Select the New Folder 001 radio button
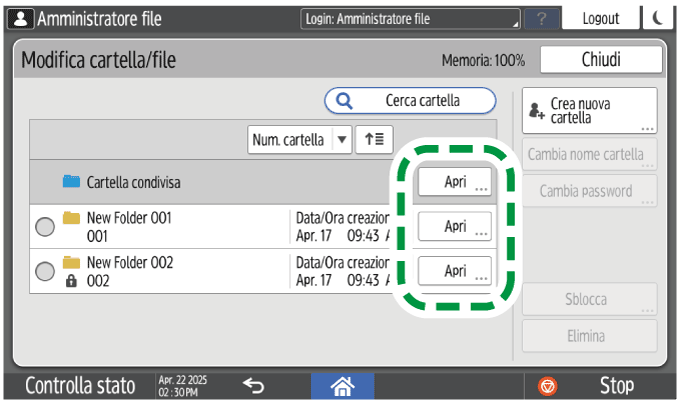Viewport: 680px width, 404px height. coord(45,227)
